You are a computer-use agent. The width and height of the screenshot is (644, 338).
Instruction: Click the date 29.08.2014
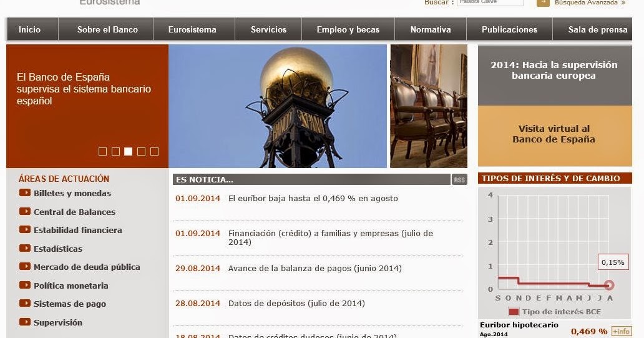(x=198, y=268)
